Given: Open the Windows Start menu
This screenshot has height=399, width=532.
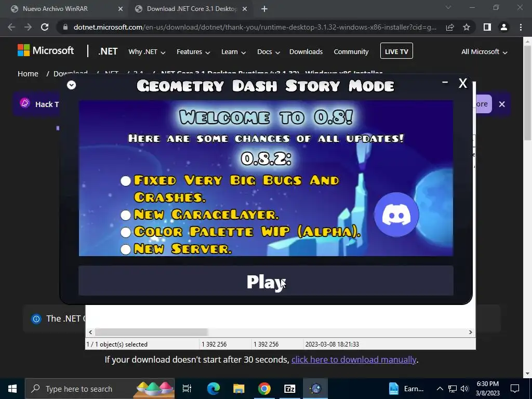Looking at the screenshot, I should 12,389.
